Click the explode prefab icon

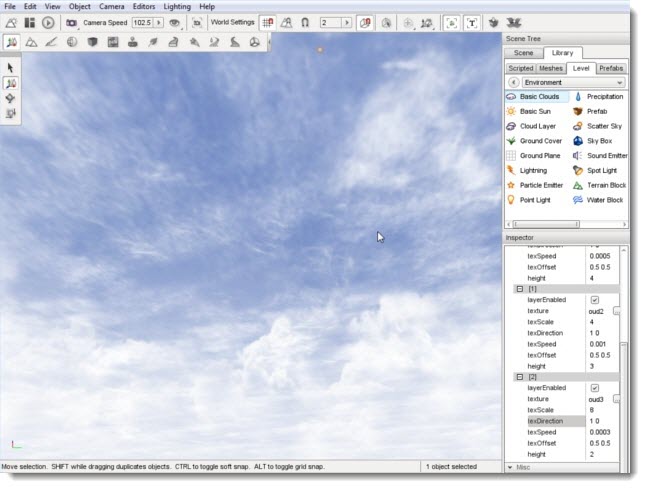click(513, 23)
